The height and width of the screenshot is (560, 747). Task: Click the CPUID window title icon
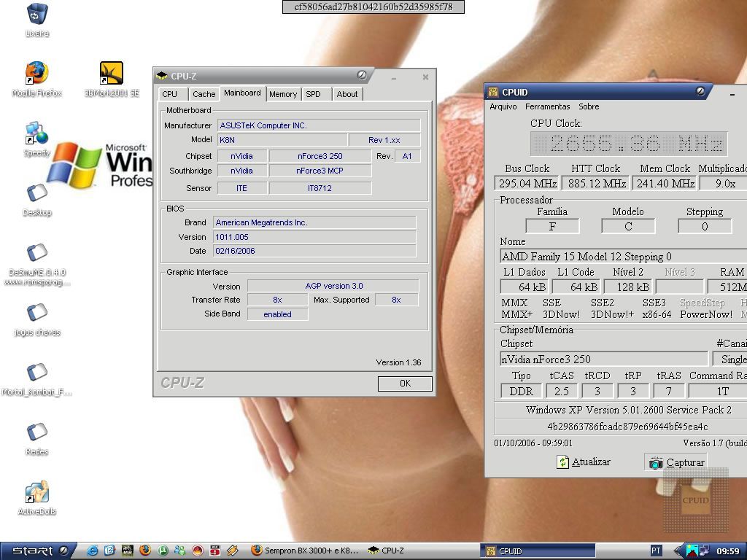click(493, 92)
